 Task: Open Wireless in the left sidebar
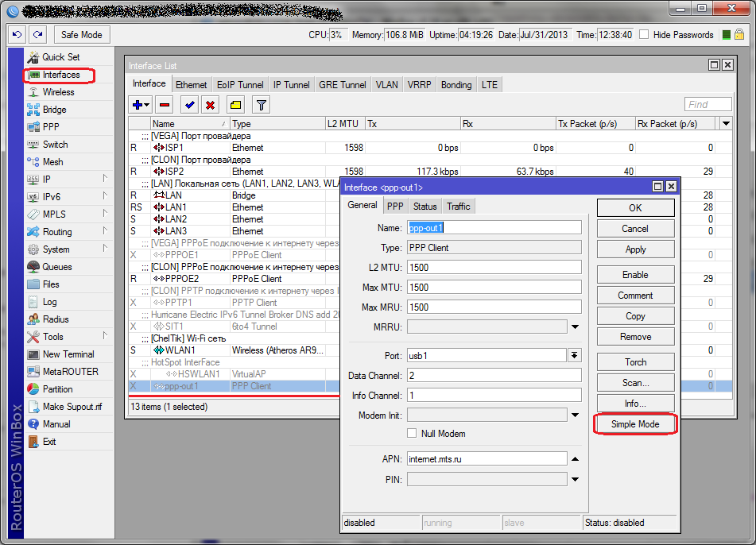tap(58, 92)
